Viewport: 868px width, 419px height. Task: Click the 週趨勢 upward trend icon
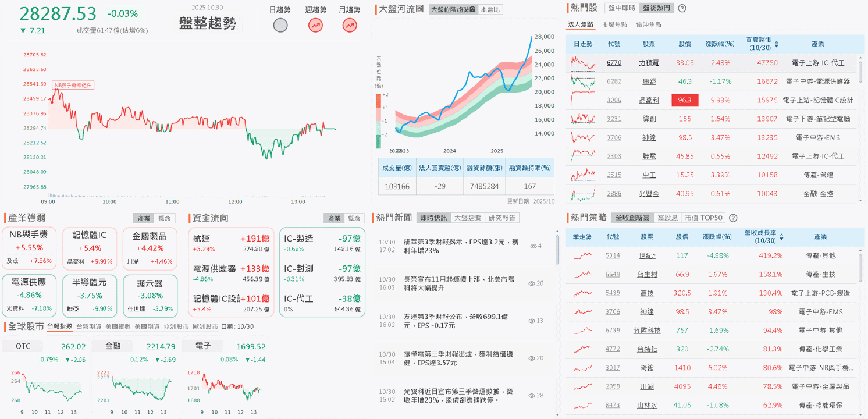315,25
